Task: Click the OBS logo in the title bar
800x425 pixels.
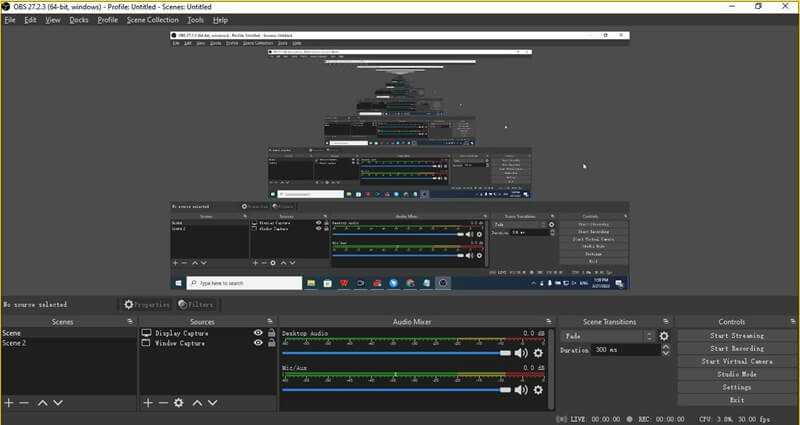Action: click(x=6, y=7)
